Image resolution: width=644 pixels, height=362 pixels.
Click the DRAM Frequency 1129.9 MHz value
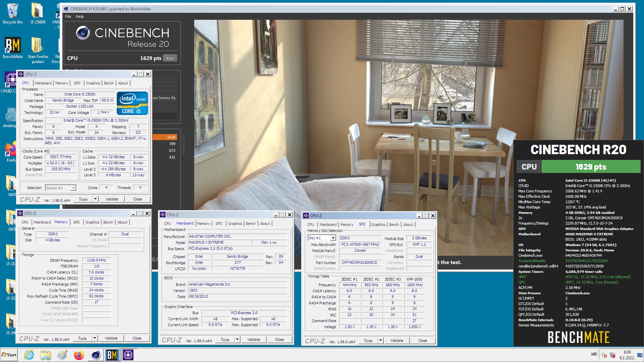[96, 260]
